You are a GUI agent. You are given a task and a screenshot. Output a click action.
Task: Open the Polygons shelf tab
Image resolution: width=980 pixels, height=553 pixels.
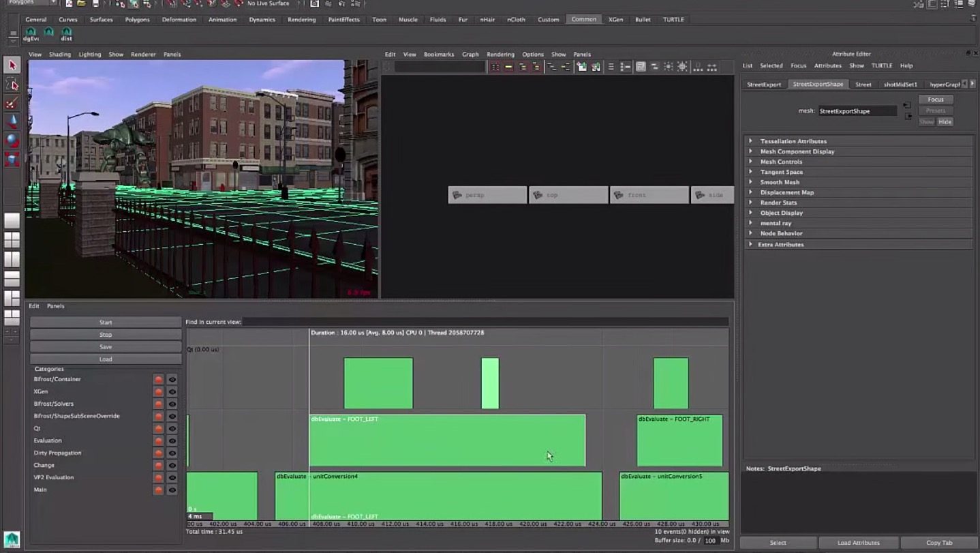(137, 20)
